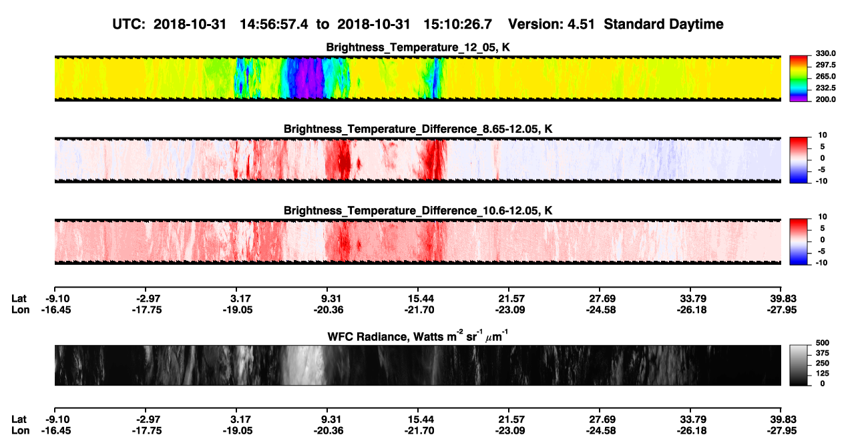Click the 'Lat' label below the WFC Radiance panel
The width and height of the screenshot is (868, 445).
click(x=19, y=419)
